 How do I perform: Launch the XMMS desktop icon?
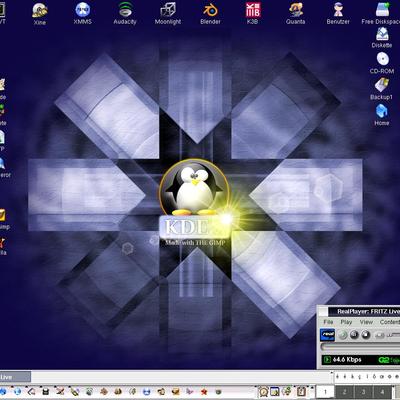82,14
